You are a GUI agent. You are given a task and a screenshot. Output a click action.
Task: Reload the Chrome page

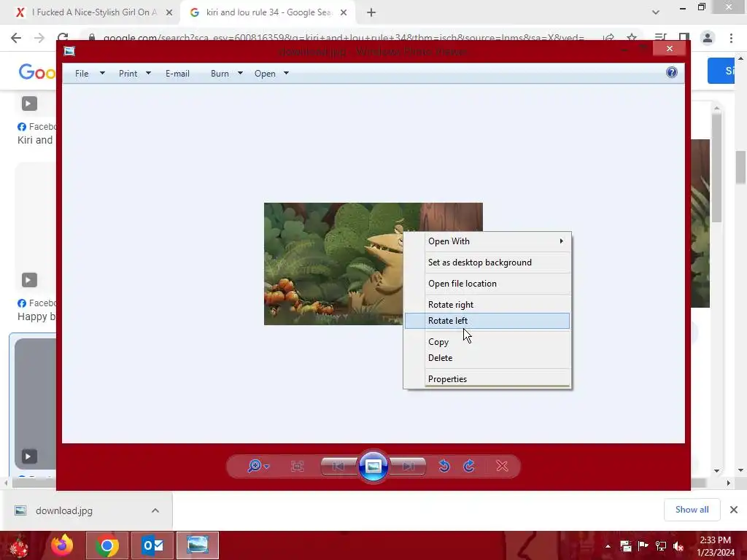63,38
